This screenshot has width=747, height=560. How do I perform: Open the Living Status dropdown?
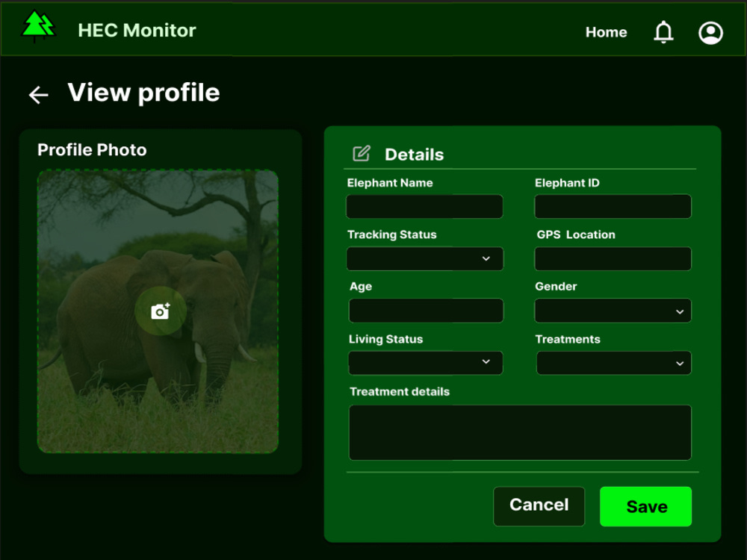(x=426, y=363)
